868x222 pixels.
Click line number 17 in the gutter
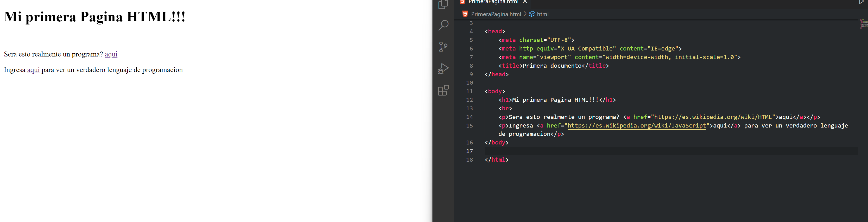point(469,151)
